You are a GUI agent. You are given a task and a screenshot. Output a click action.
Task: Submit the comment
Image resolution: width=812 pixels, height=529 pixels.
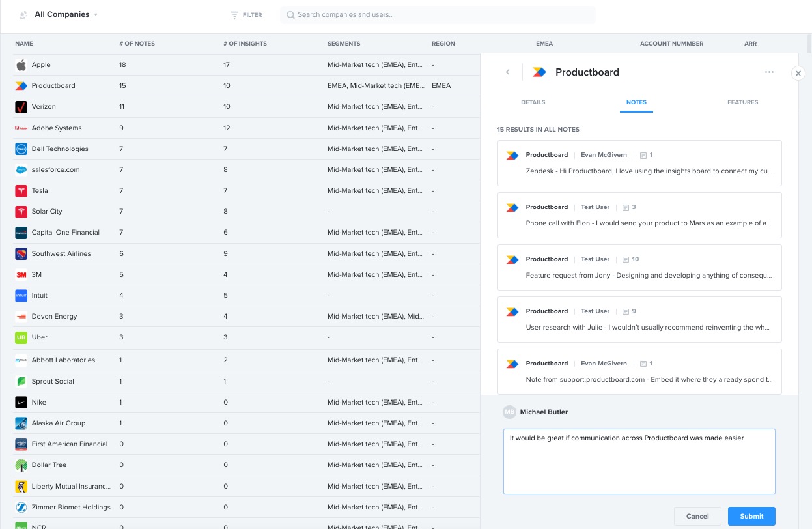coord(751,516)
